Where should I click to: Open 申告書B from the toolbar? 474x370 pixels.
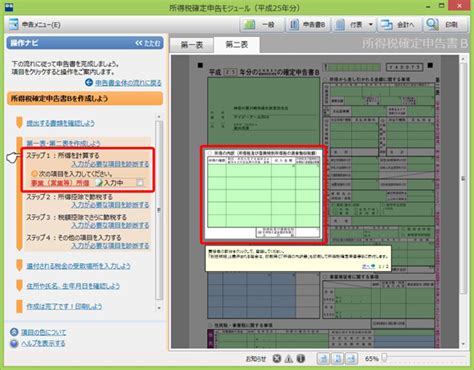308,24
